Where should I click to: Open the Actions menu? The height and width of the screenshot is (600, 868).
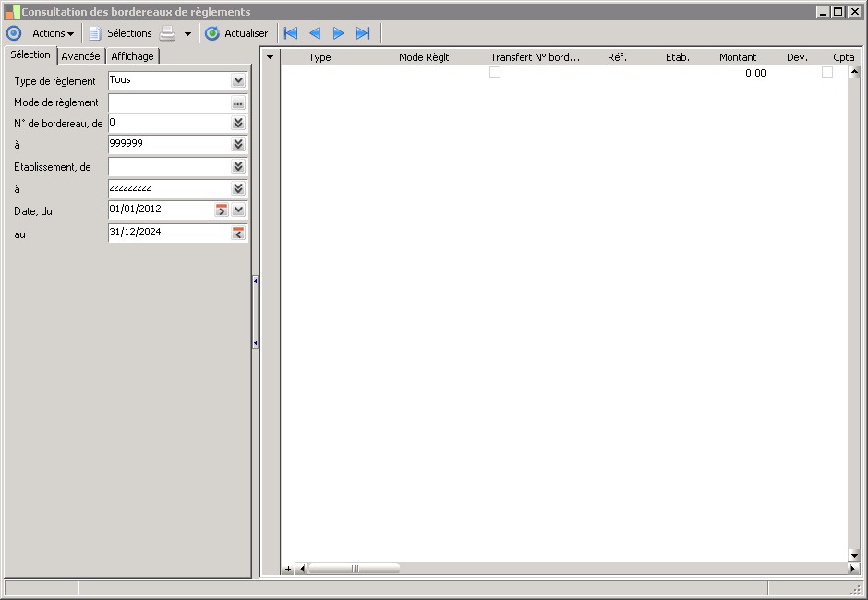click(x=53, y=33)
